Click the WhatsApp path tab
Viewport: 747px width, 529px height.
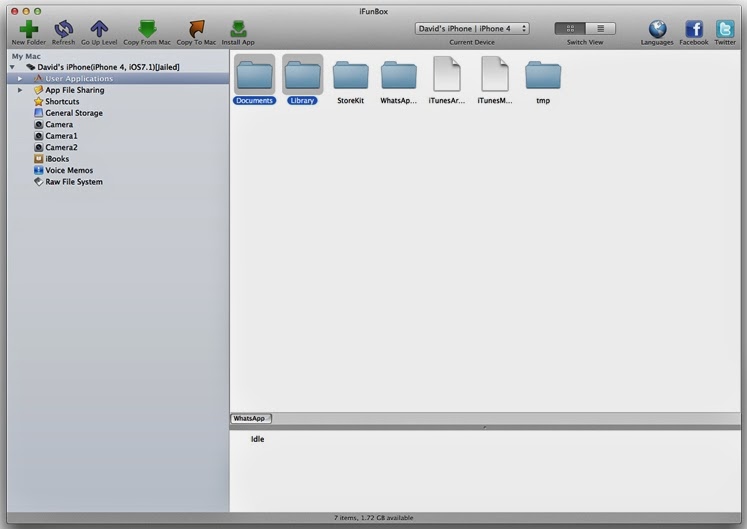pyautogui.click(x=251, y=418)
